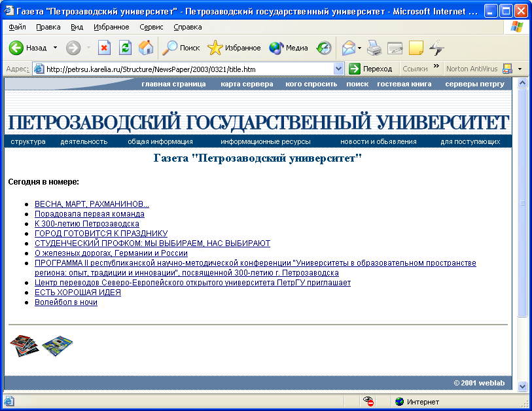Click the vertical scrollbar up arrow

tap(522, 83)
